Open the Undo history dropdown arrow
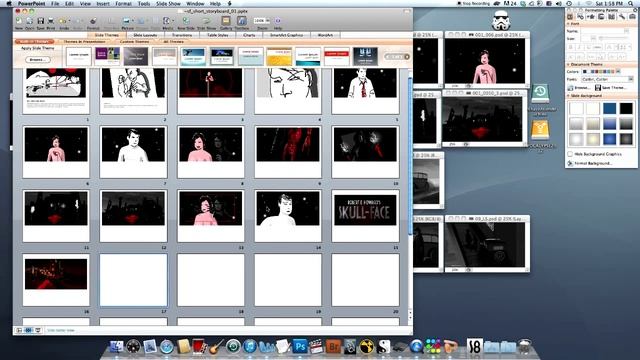Screen dimensions: 640x360 click(69, 21)
